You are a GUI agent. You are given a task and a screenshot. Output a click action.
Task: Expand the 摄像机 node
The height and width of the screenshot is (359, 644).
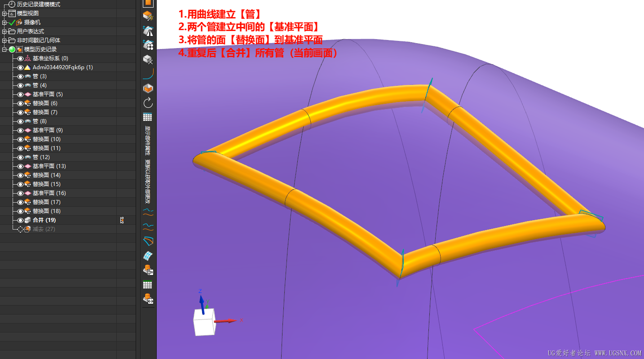tap(4, 22)
